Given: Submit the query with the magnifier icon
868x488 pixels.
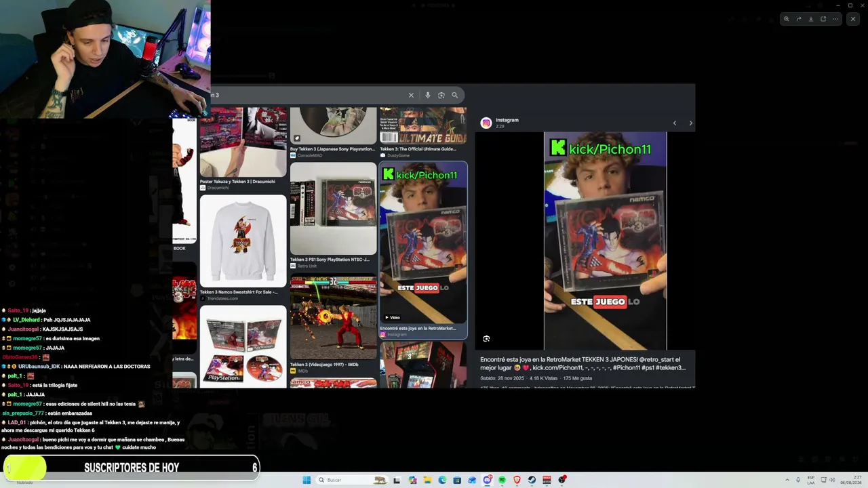Looking at the screenshot, I should 454,95.
